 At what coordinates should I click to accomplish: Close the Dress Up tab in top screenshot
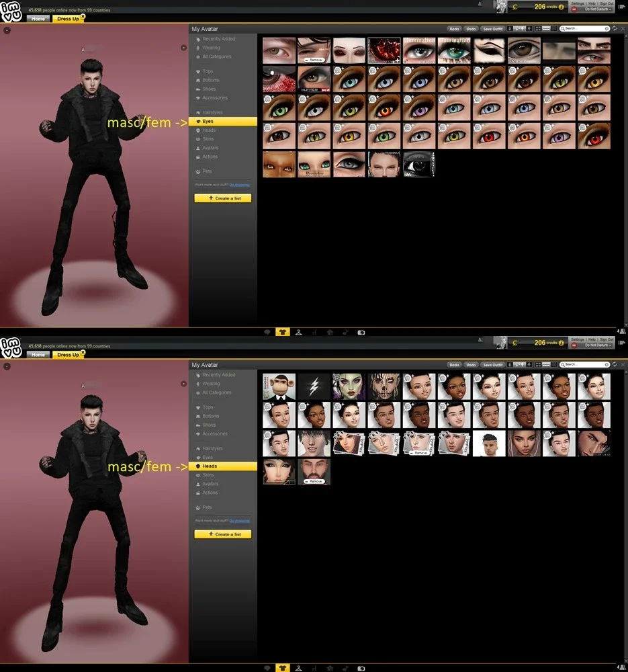tap(83, 16)
